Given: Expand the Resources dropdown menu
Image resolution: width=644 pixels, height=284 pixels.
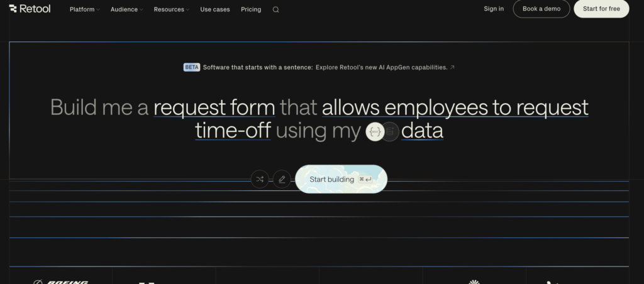Looking at the screenshot, I should 172,9.
